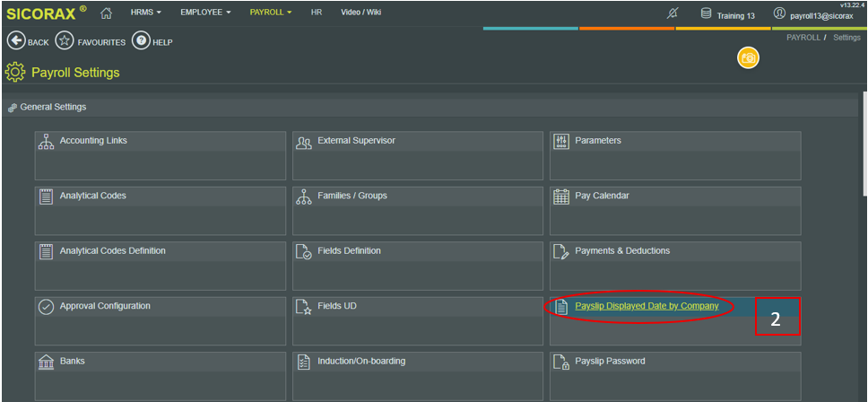Click the home icon in top navigation
This screenshot has height=402, width=868.
click(106, 13)
